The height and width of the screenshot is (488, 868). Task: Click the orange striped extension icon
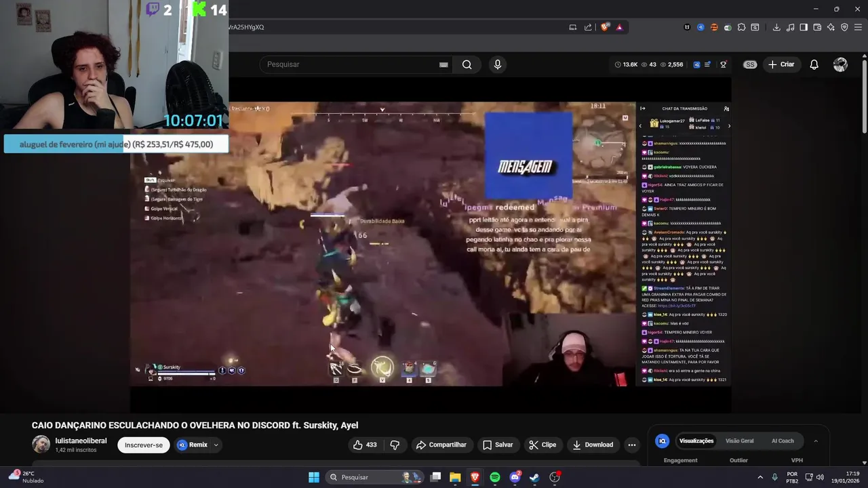714,27
